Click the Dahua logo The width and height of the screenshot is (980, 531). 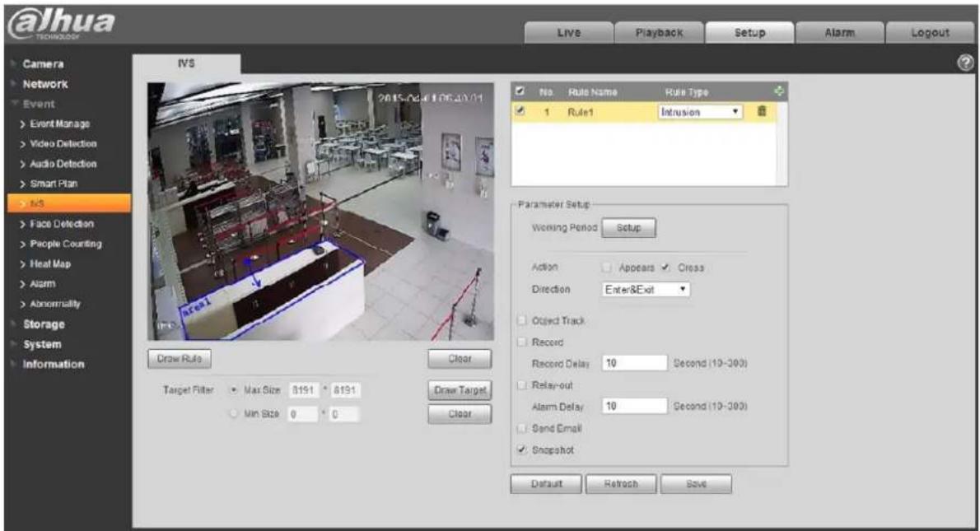61,24
